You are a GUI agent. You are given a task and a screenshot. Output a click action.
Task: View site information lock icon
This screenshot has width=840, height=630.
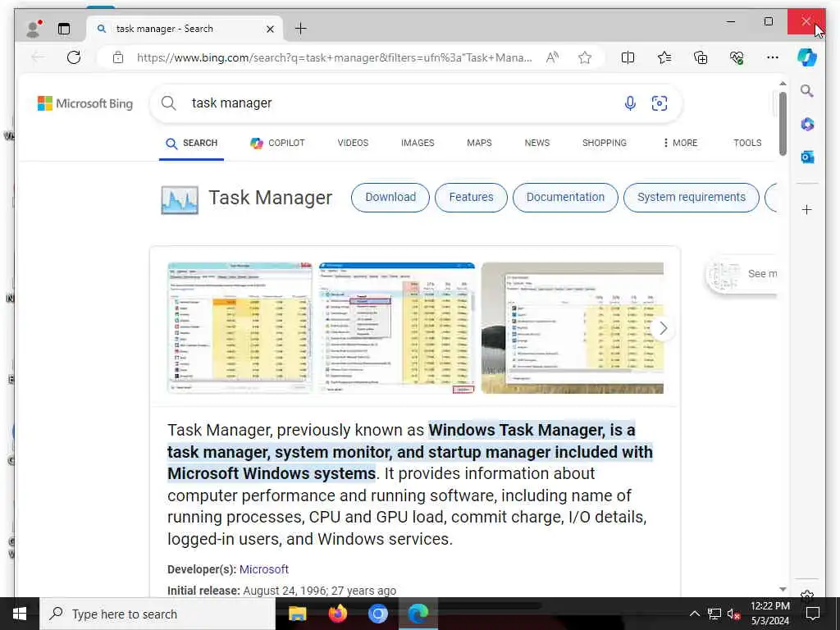[118, 57]
